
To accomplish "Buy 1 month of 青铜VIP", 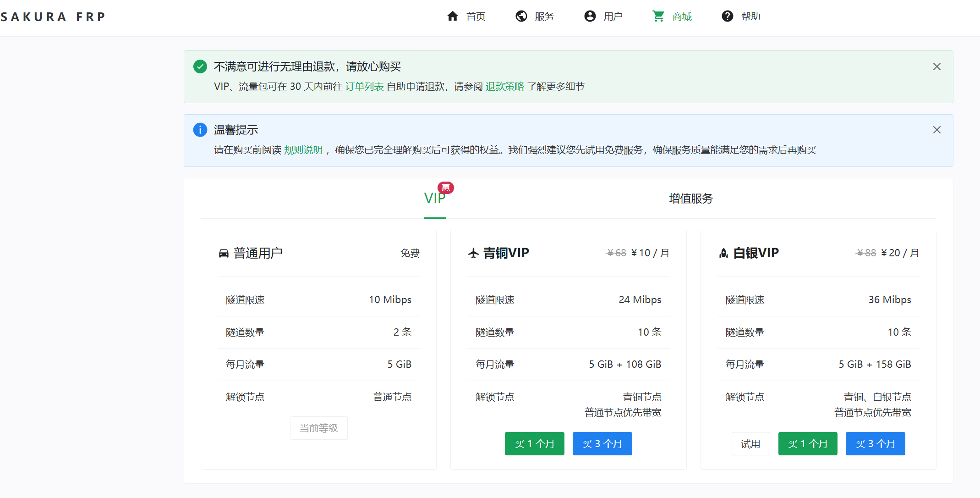I will tap(534, 443).
